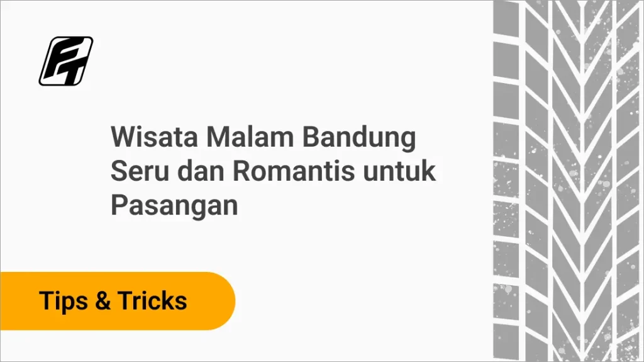Image resolution: width=644 pixels, height=362 pixels.
Task: Select the word "Romantis" in the headline
Action: coord(294,171)
